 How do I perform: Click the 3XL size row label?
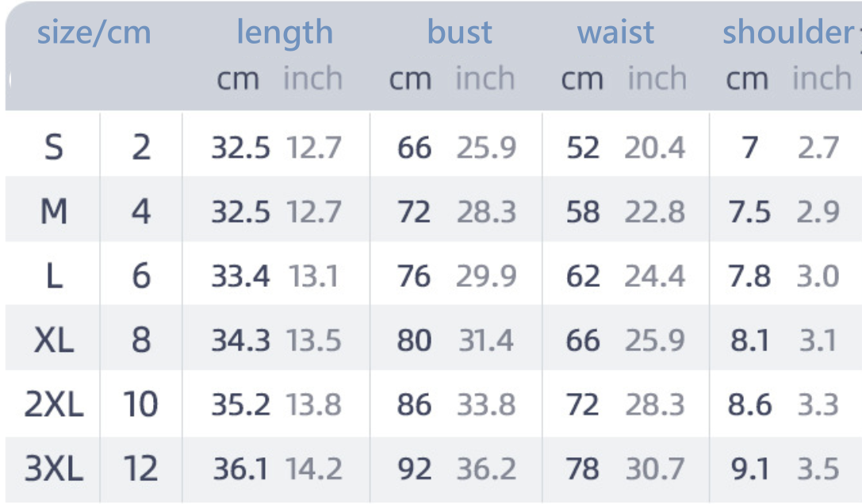coord(54,469)
